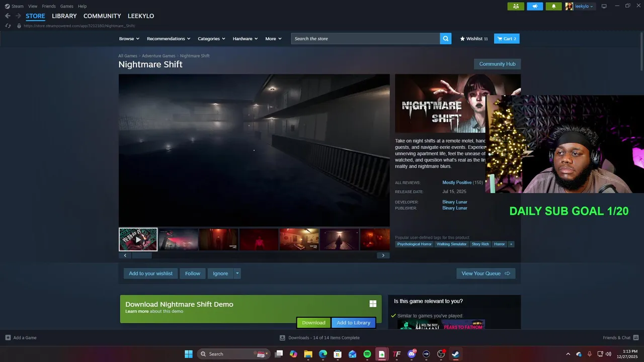This screenshot has width=644, height=362.
Task: Enter Big Picture mode monitor icon
Action: (604, 6)
